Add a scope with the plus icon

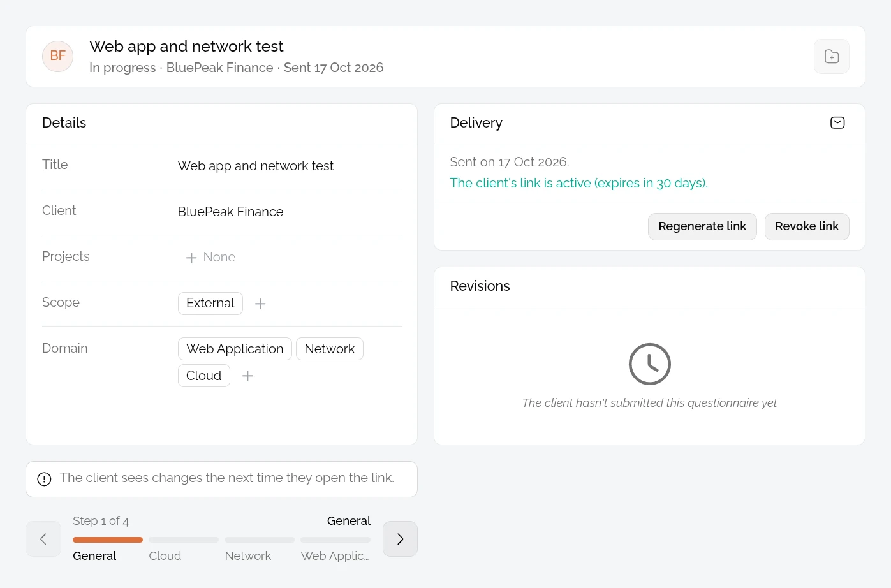260,304
